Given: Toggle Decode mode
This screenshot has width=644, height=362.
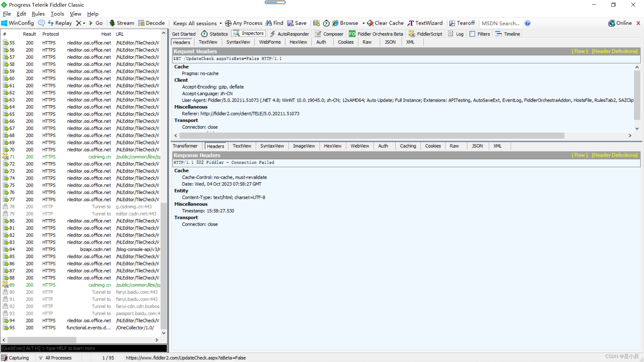Looking at the screenshot, I should coord(151,23).
